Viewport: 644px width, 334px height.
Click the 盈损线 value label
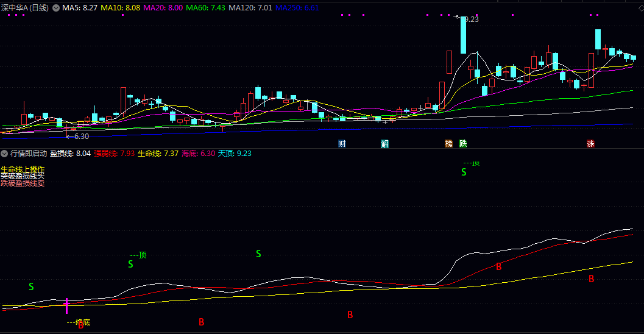click(70, 154)
